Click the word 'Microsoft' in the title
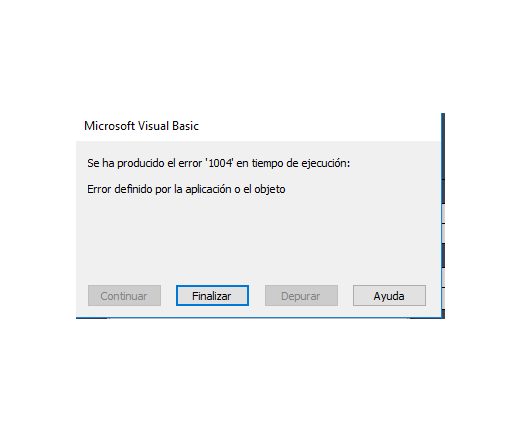Image resolution: width=520 pixels, height=432 pixels. (x=109, y=126)
